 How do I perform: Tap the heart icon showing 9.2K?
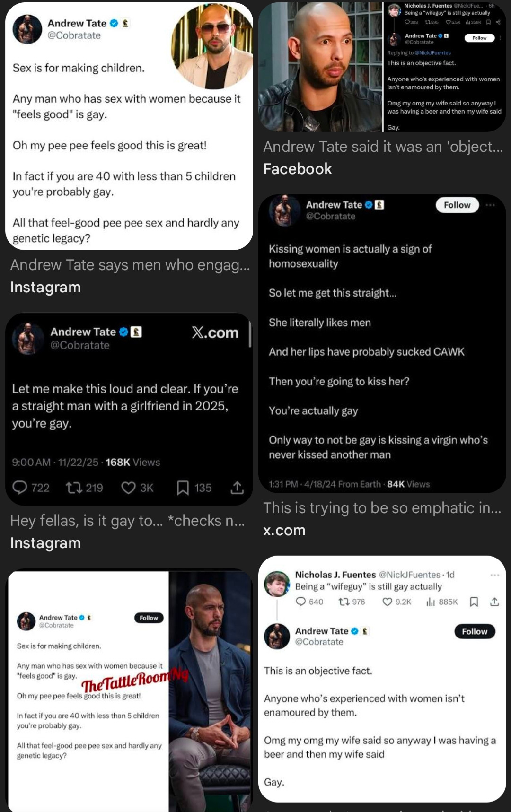coord(387,602)
